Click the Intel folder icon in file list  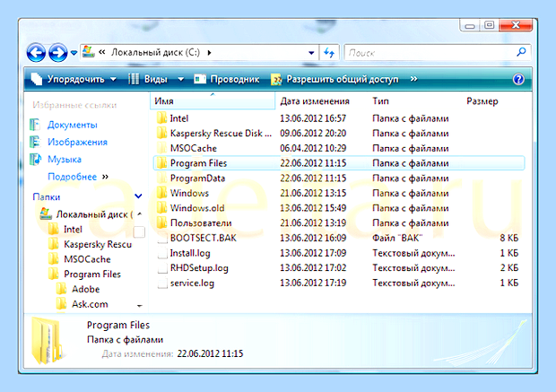pyautogui.click(x=161, y=118)
